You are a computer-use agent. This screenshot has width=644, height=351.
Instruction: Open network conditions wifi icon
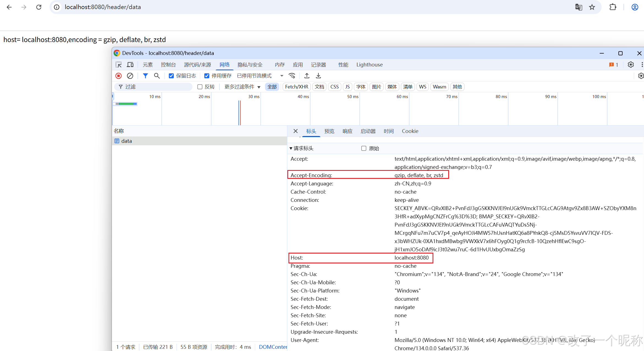coord(292,76)
